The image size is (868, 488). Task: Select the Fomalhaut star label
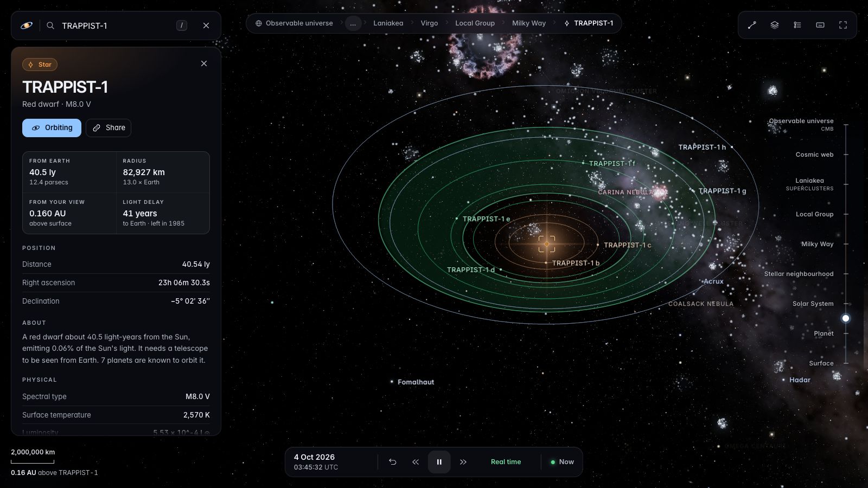click(x=416, y=382)
